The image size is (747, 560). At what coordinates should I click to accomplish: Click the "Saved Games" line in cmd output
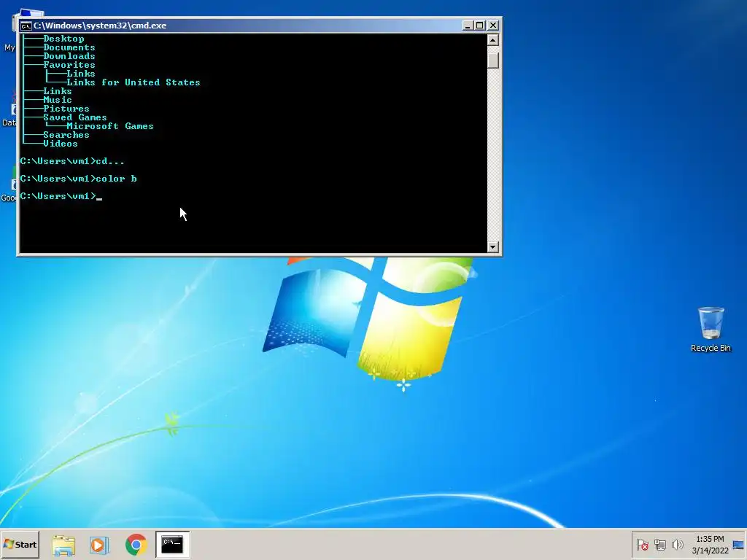click(x=75, y=117)
